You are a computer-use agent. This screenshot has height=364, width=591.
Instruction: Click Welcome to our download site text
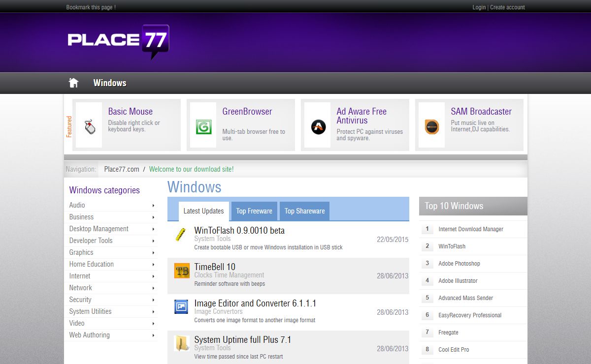click(192, 169)
